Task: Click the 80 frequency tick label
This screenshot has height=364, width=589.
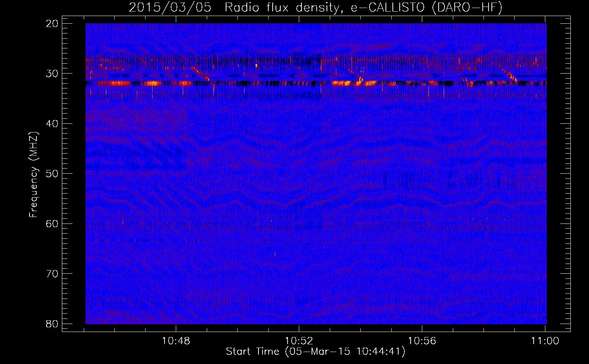Action: pyautogui.click(x=52, y=324)
